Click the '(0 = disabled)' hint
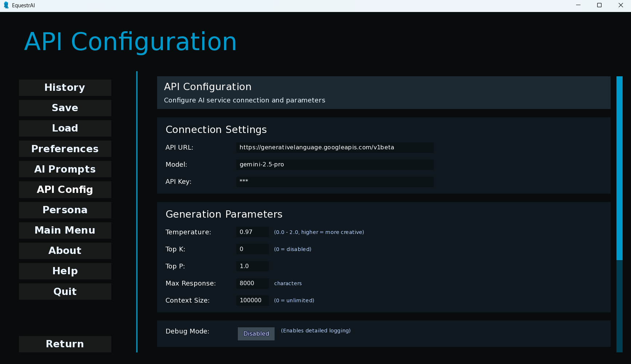 (x=292, y=249)
